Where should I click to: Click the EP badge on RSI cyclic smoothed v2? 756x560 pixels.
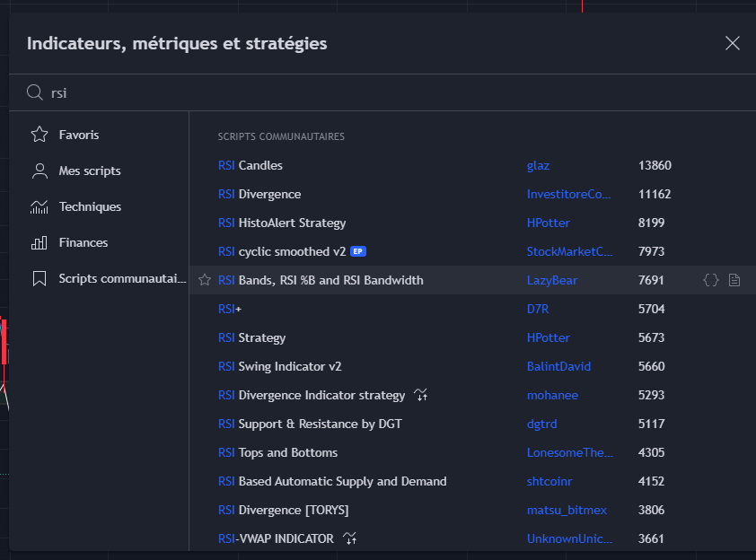tap(357, 251)
